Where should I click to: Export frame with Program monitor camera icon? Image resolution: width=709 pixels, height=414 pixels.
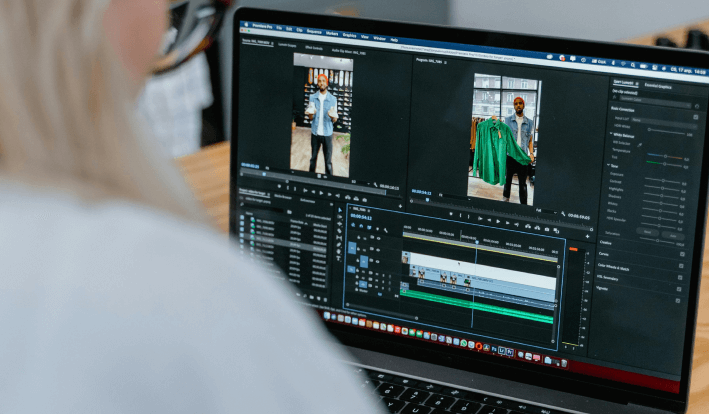coord(547,229)
